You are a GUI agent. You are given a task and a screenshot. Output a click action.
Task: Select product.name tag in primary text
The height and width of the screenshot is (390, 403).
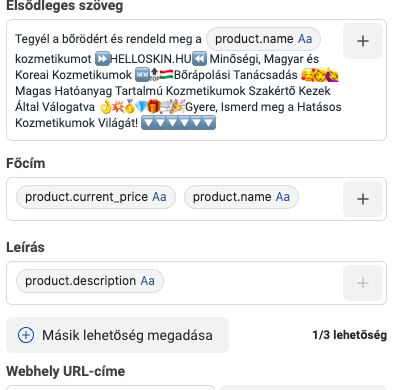[263, 39]
